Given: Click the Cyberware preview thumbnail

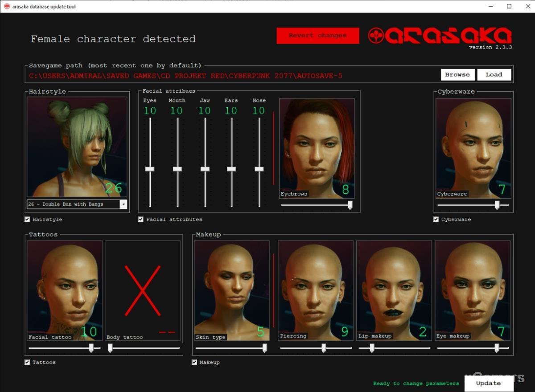Looking at the screenshot, I should point(473,148).
